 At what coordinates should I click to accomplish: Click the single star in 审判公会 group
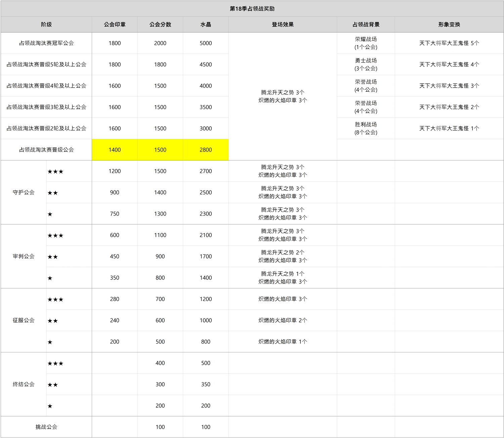[x=50, y=278]
